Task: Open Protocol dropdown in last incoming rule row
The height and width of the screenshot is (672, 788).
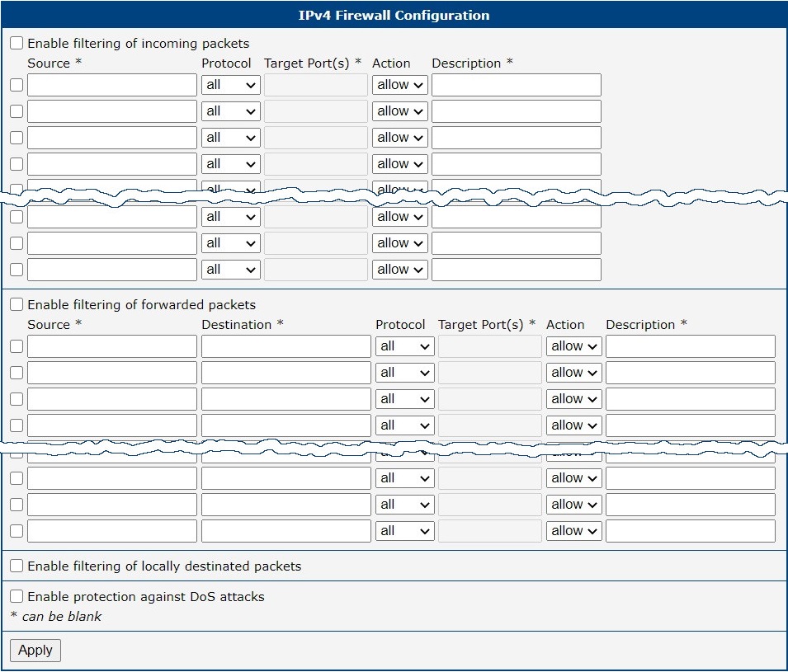Action: 231,270
